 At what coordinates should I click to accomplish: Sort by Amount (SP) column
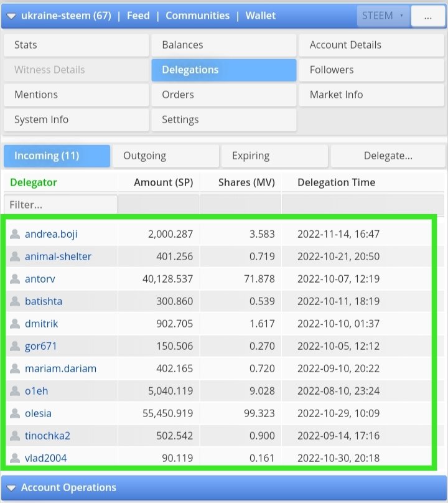(164, 182)
